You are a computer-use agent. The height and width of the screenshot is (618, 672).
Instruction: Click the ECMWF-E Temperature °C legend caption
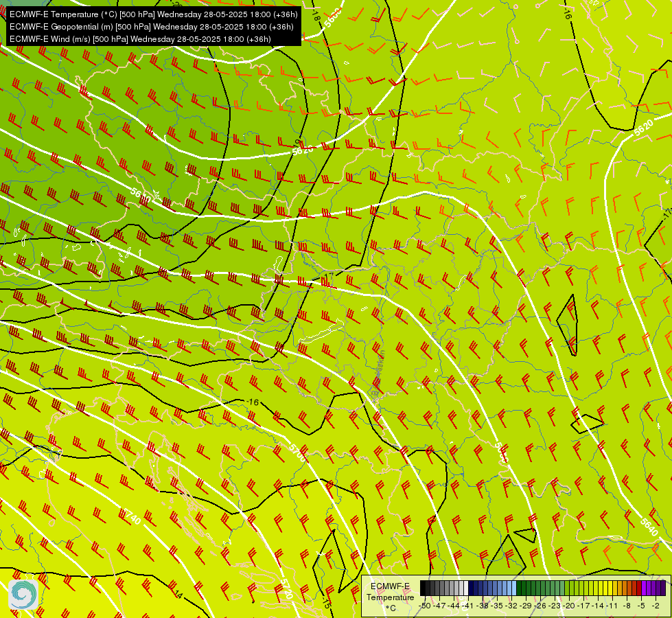390,597
